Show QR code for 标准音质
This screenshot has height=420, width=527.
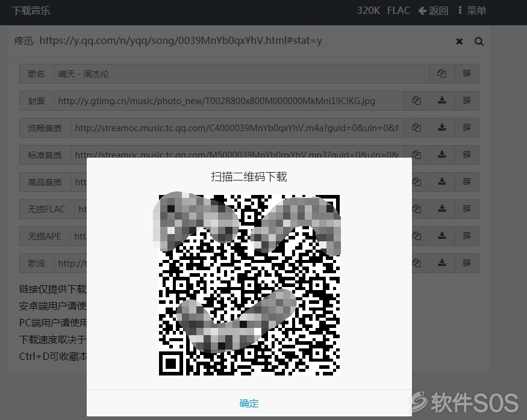467,155
